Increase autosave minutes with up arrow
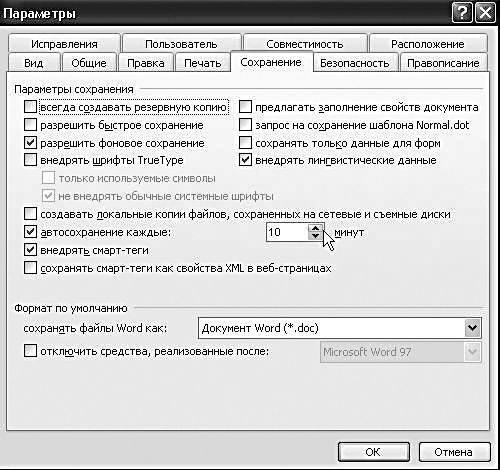The image size is (500, 470). click(x=315, y=228)
